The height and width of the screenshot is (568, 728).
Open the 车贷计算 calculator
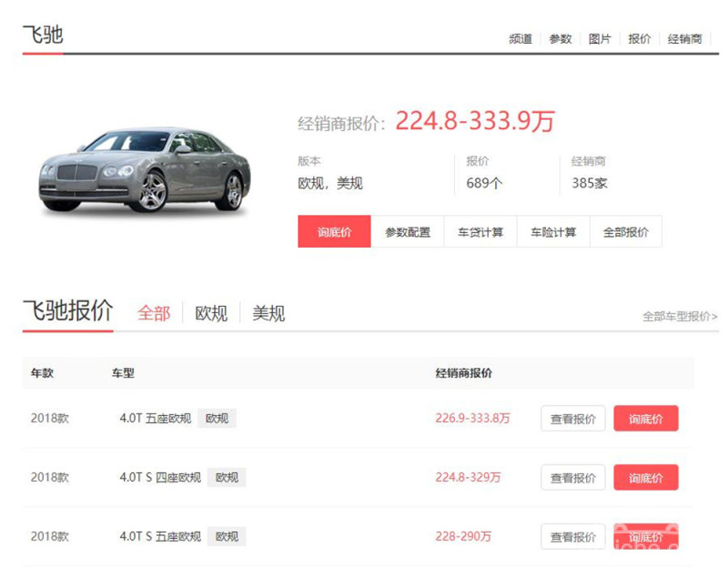480,232
